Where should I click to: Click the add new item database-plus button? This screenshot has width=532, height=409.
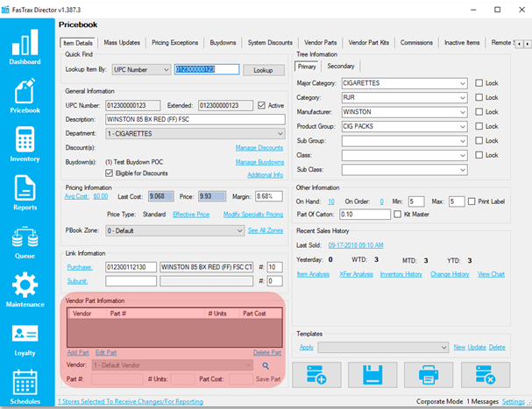coord(316,375)
